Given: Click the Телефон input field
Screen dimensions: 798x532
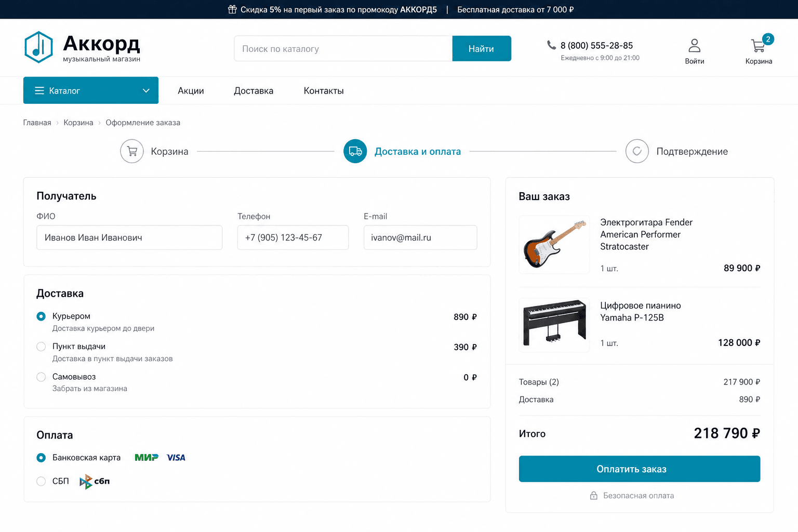Looking at the screenshot, I should (x=293, y=237).
